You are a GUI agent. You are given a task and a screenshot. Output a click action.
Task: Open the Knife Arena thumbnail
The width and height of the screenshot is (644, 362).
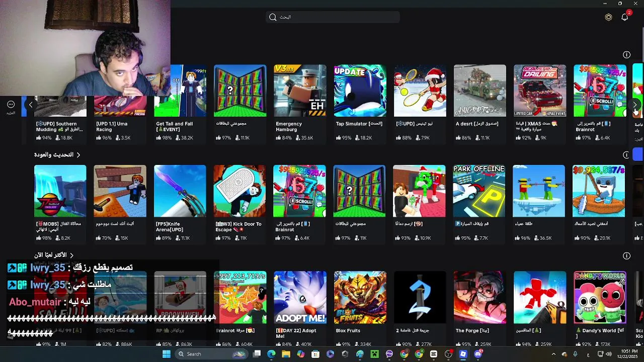pos(180,191)
